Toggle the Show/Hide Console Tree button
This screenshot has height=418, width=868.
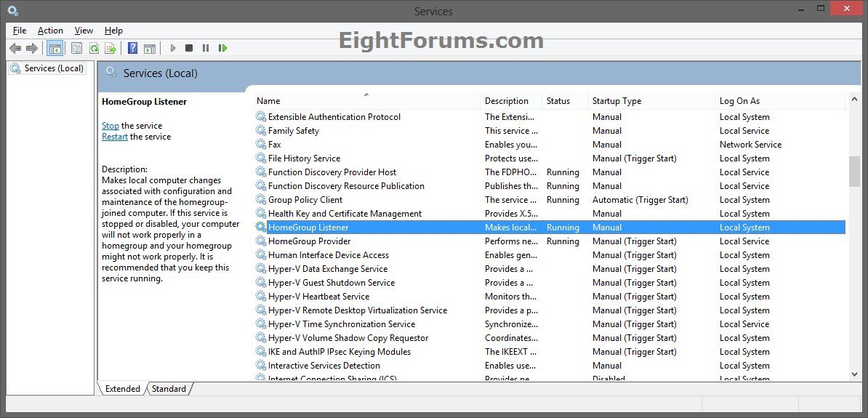pos(54,48)
